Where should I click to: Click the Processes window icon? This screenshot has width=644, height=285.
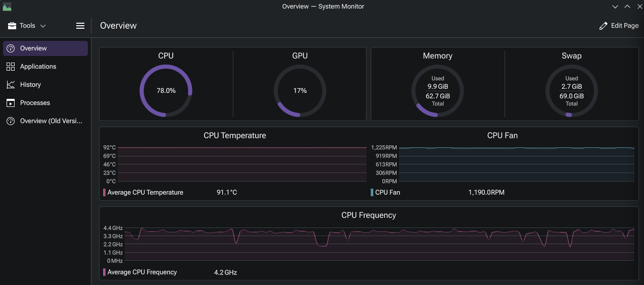pos(11,103)
